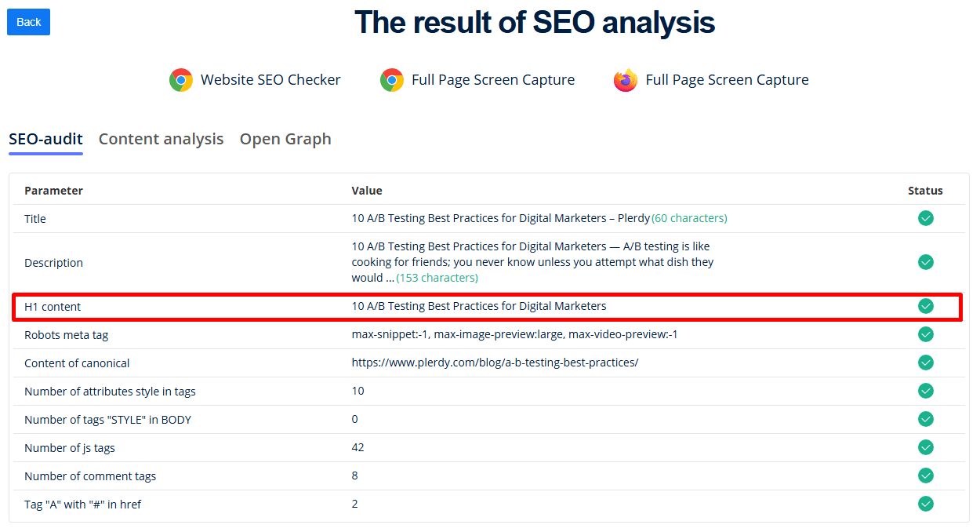This screenshot has width=980, height=532.
Task: Click the Number of js tags status checkmark
Action: click(x=926, y=447)
